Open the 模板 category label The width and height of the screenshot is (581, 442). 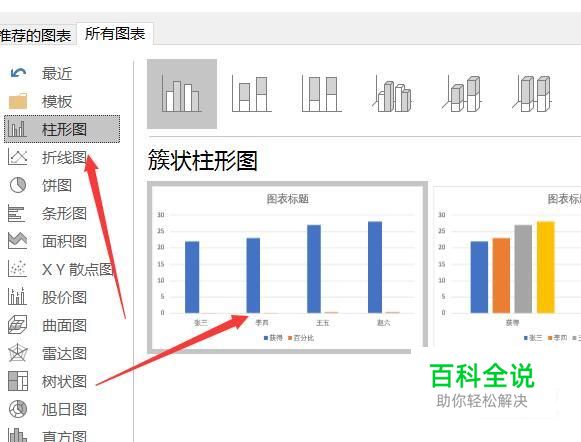[57, 101]
